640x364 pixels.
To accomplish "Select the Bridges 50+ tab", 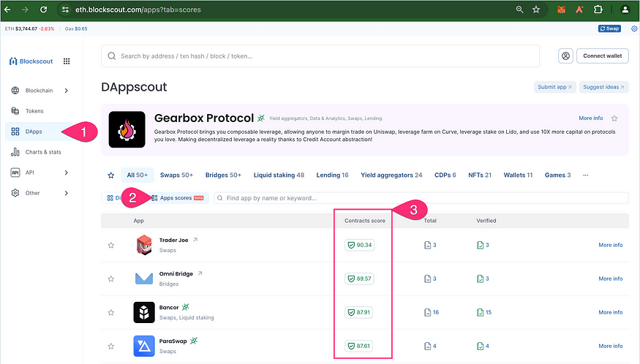I will [x=223, y=175].
